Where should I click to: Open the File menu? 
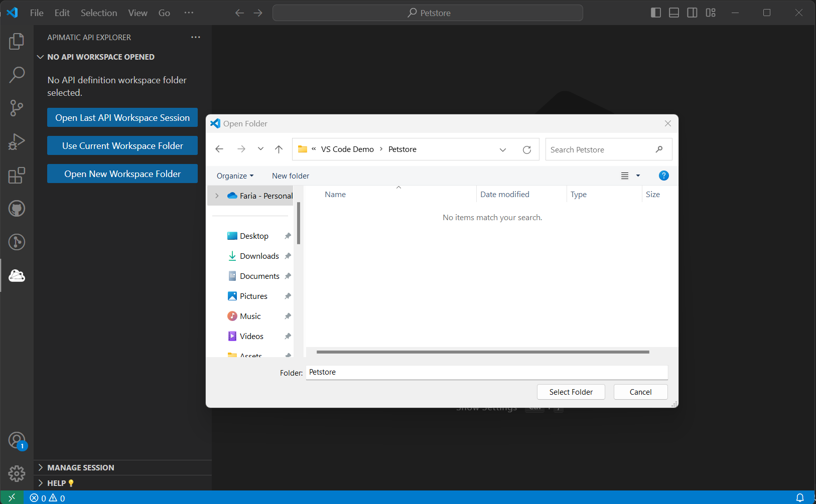coord(37,13)
